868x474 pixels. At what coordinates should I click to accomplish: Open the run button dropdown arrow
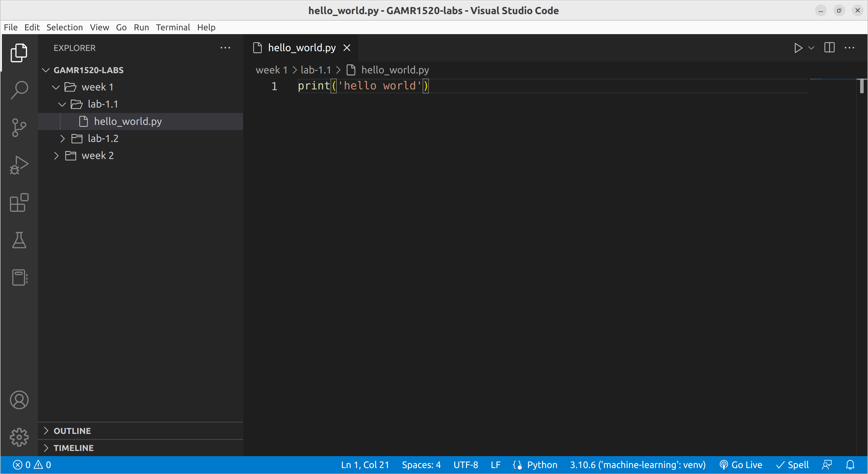point(811,48)
